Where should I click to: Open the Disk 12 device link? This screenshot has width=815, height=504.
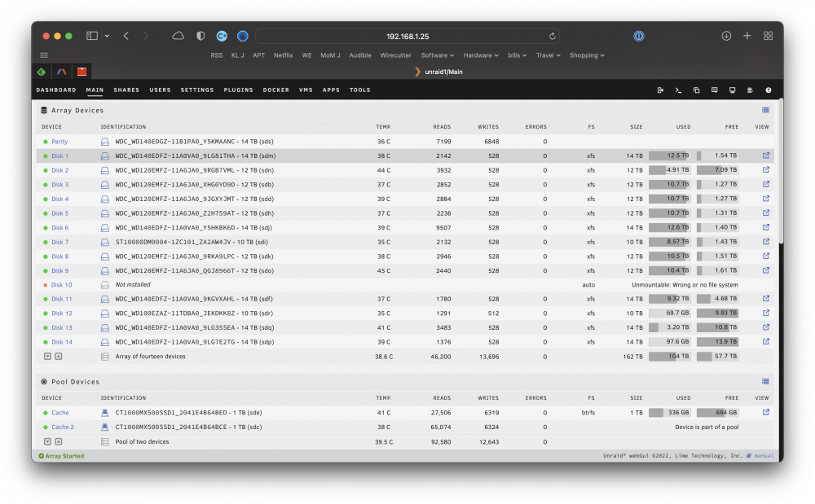pos(62,313)
